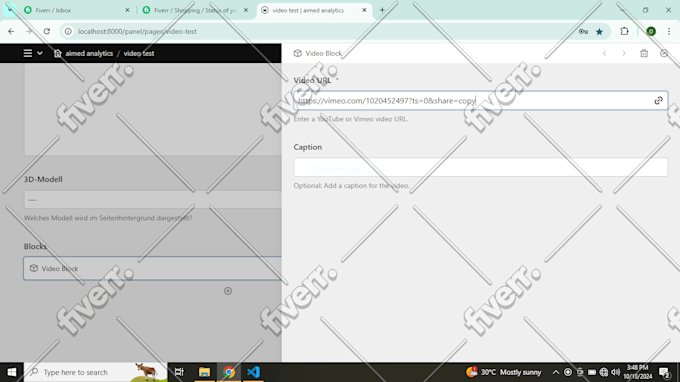Image resolution: width=680 pixels, height=382 pixels.
Task: Click the taskbar search box
Action: (x=95, y=372)
